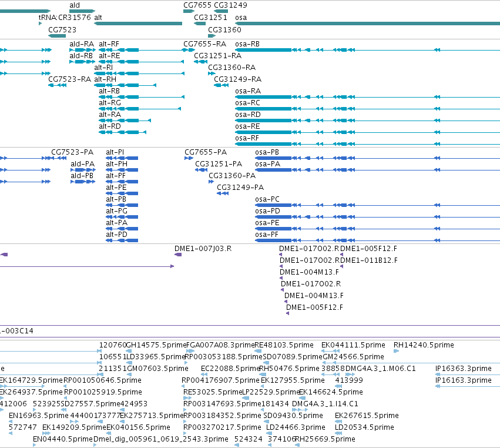Select transcript ald-RA label
Screen dimensions: 500x448
point(82,44)
